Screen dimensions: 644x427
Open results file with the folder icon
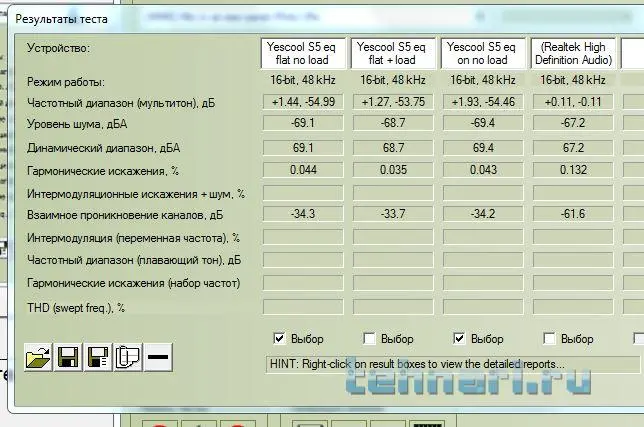point(38,357)
